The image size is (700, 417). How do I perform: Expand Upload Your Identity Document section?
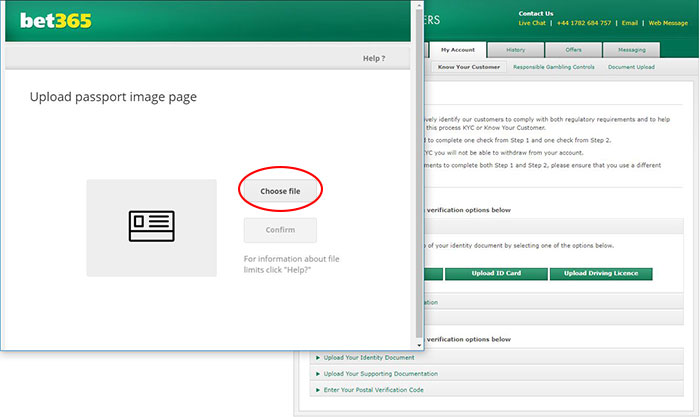496,358
